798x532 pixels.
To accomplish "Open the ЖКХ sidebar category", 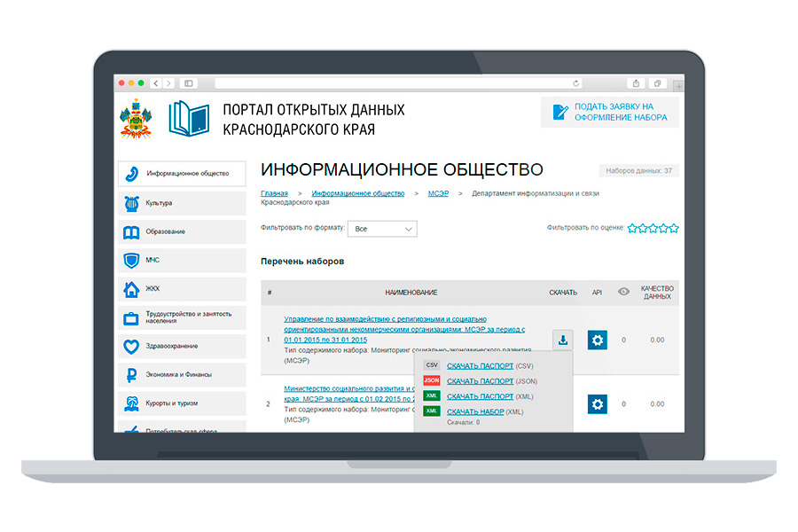I will point(182,289).
